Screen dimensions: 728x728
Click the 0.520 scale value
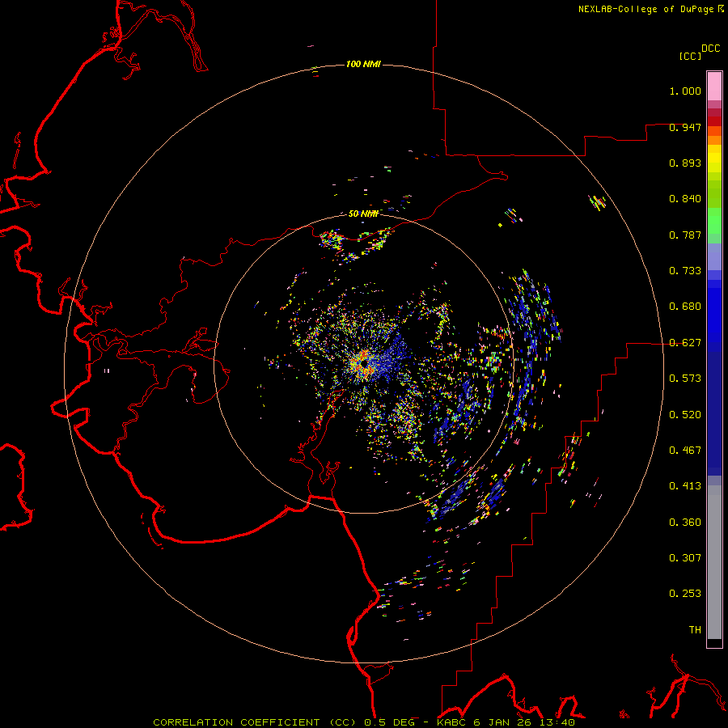pyautogui.click(x=685, y=415)
